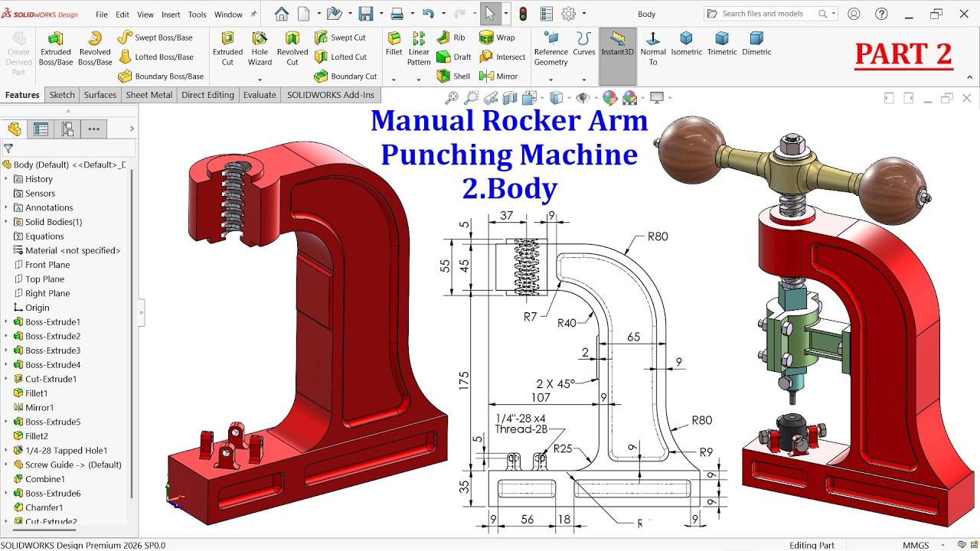
Task: Select Material <not specified> in the tree
Action: (67, 250)
